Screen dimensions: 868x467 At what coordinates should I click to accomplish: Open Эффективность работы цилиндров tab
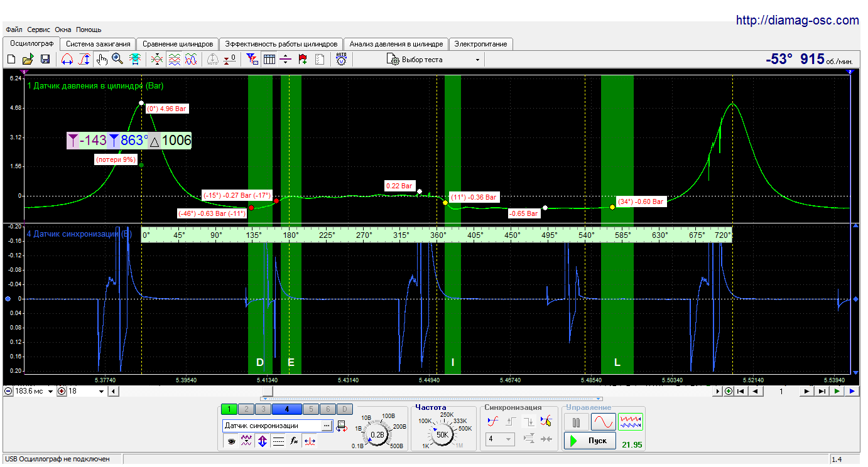[x=281, y=44]
